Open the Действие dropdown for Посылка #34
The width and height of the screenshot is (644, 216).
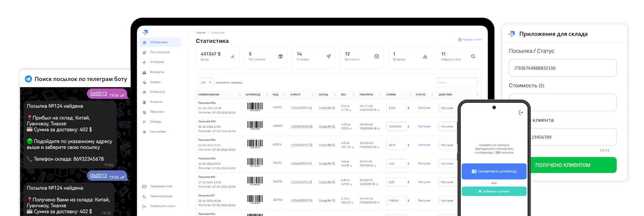pos(447,108)
